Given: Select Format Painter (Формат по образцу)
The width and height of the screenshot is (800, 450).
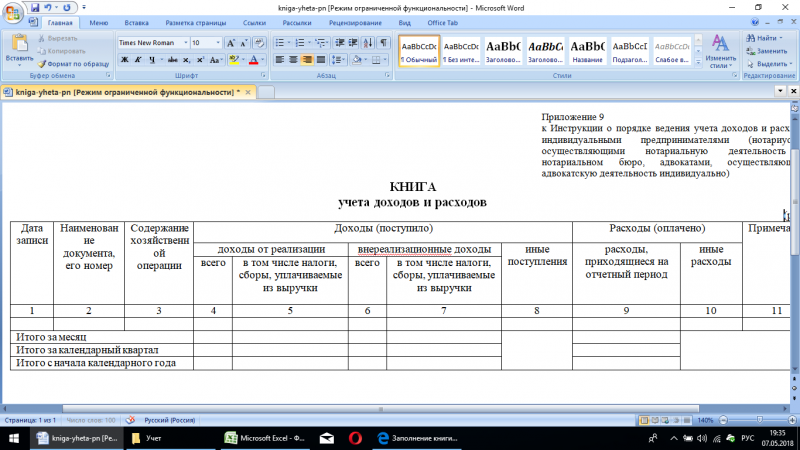Looking at the screenshot, I should (x=76, y=63).
